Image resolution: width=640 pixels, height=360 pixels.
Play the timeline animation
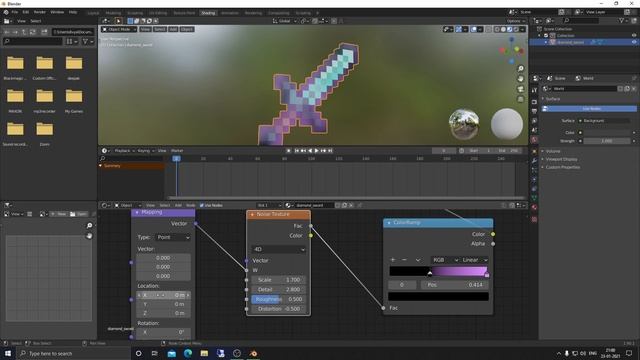(x=316, y=151)
